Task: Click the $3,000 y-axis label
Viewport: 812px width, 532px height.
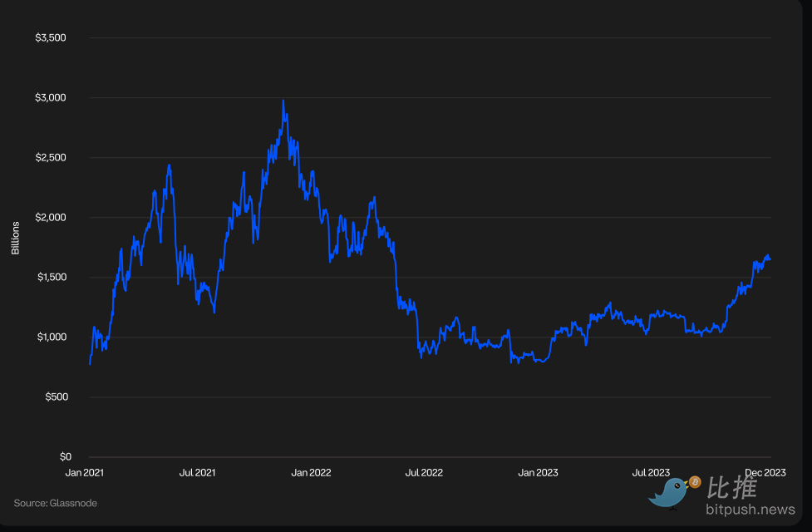Action: (50, 98)
